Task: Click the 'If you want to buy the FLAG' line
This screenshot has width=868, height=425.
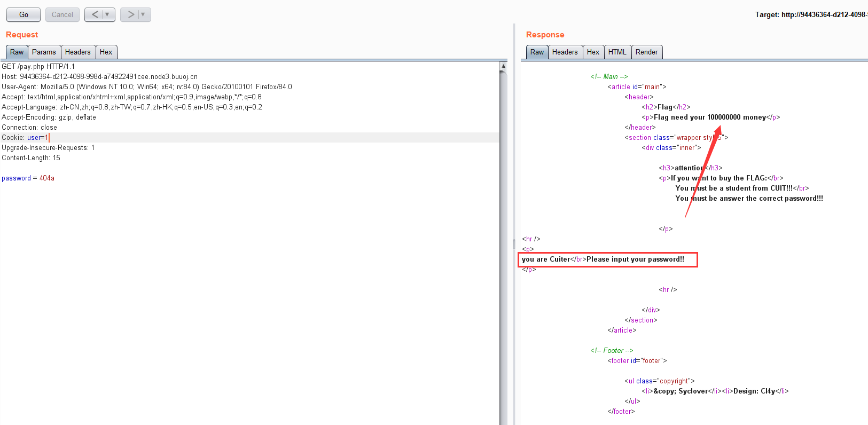Action: pos(721,178)
